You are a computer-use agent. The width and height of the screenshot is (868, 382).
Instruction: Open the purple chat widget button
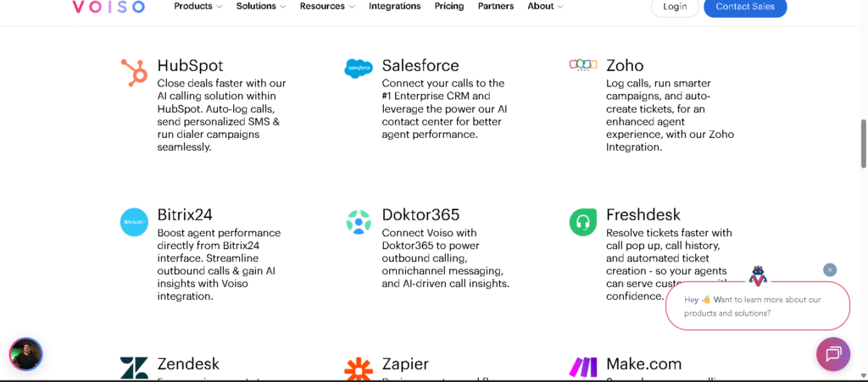832,354
